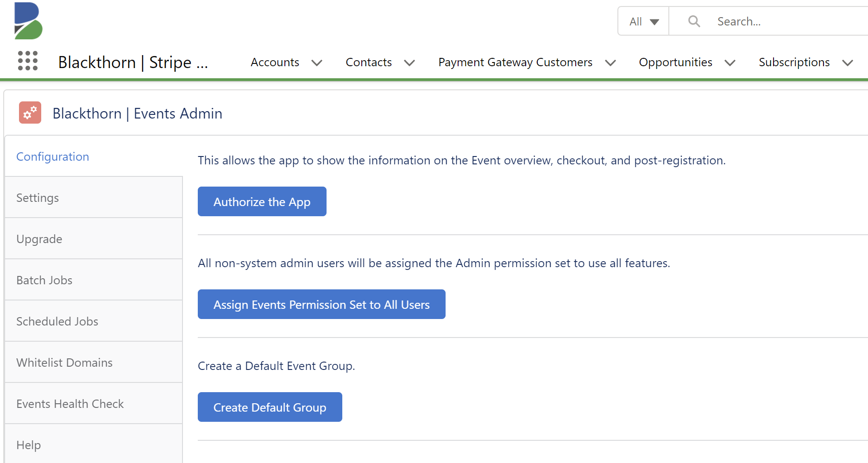The height and width of the screenshot is (463, 868).
Task: Open the Subscriptions tab
Action: tap(794, 62)
